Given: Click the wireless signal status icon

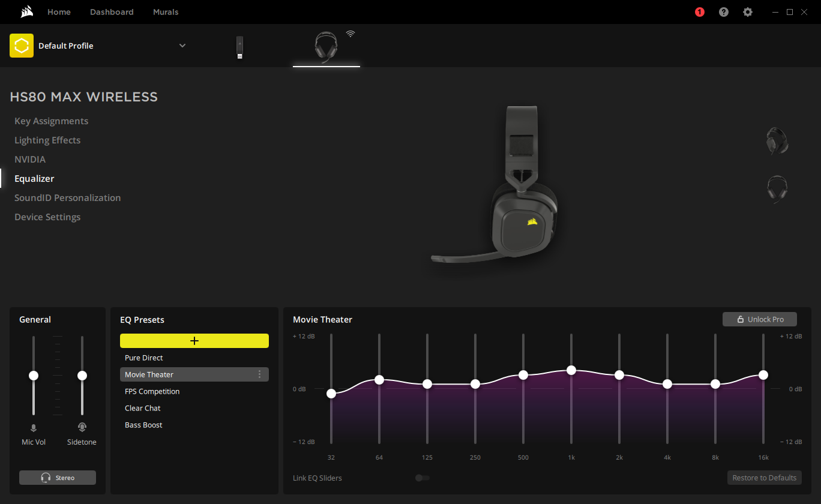Looking at the screenshot, I should 350,34.
